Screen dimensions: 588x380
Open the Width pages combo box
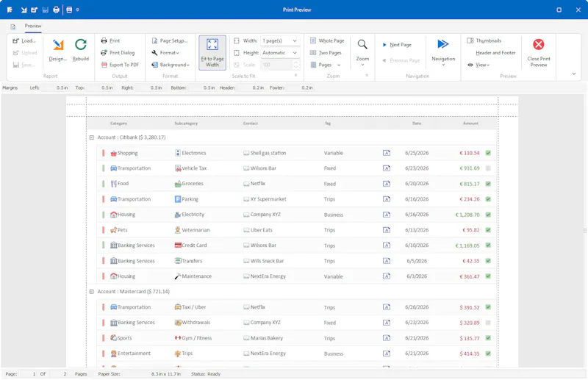(x=280, y=40)
